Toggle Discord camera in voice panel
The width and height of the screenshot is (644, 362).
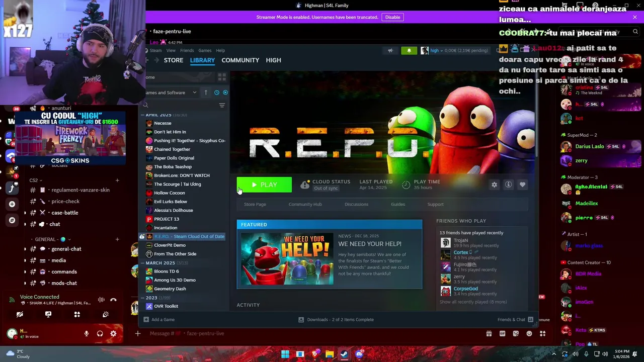click(x=20, y=314)
